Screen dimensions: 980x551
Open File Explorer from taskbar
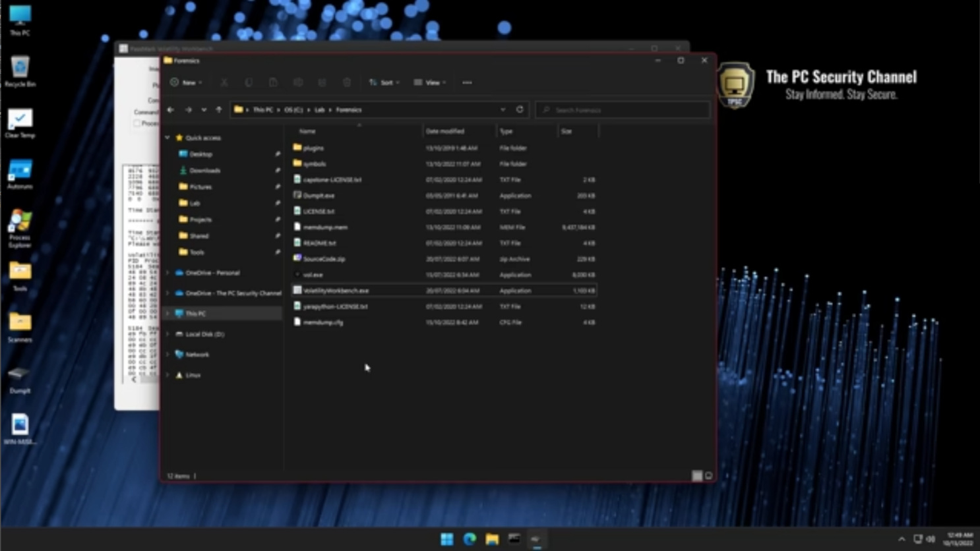(x=492, y=539)
